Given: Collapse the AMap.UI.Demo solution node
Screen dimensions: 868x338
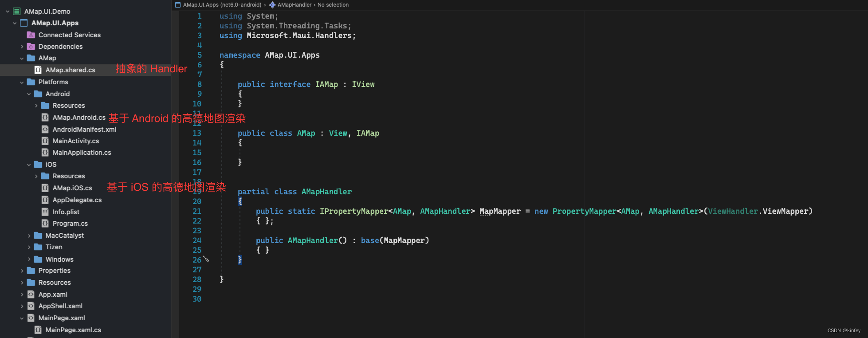Looking at the screenshot, I should [8, 11].
